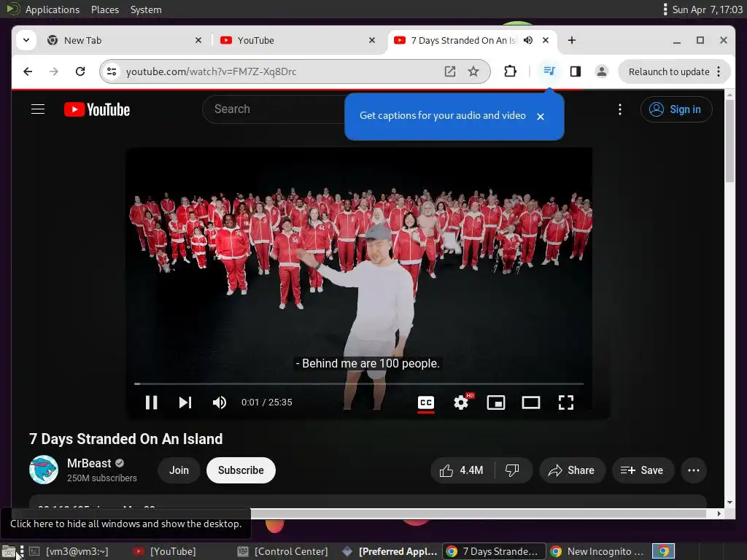Enable miniplayer mode
Image resolution: width=747 pixels, height=560 pixels.
496,402
